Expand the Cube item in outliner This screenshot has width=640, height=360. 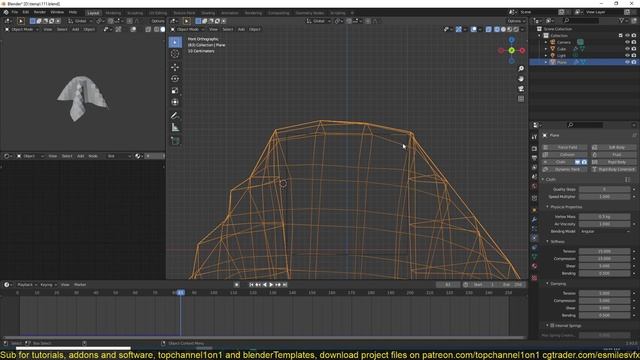[x=546, y=49]
